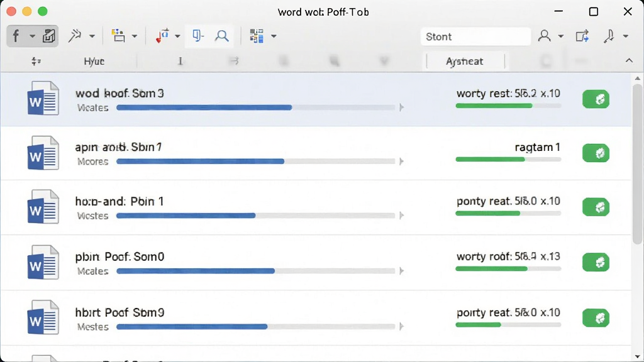Image resolution: width=644 pixels, height=362 pixels.
Task: Click the green macOS zoom button
Action: [42, 11]
